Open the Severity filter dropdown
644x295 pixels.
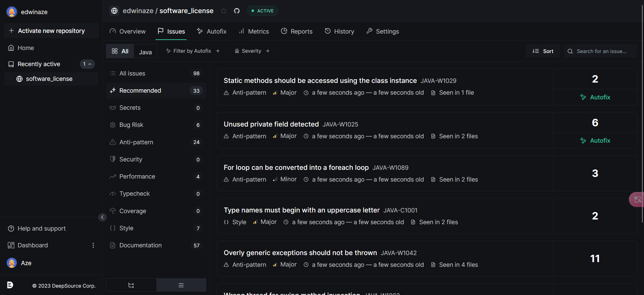point(252,51)
